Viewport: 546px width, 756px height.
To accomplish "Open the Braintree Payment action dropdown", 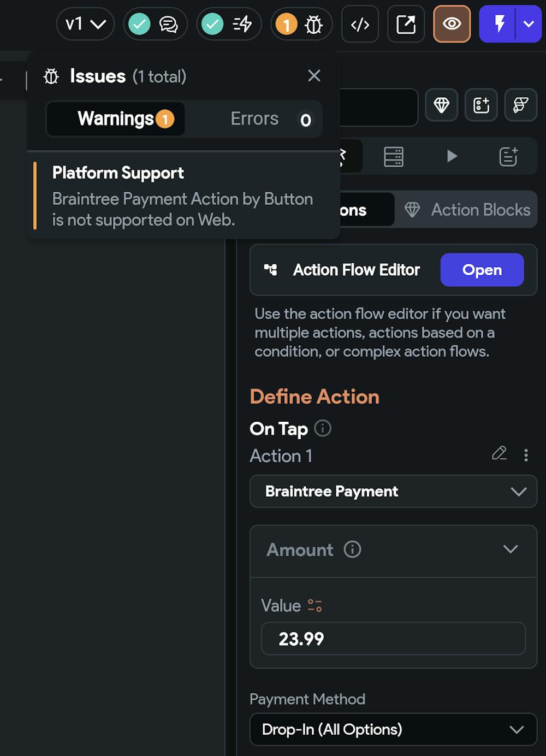I will pyautogui.click(x=393, y=491).
